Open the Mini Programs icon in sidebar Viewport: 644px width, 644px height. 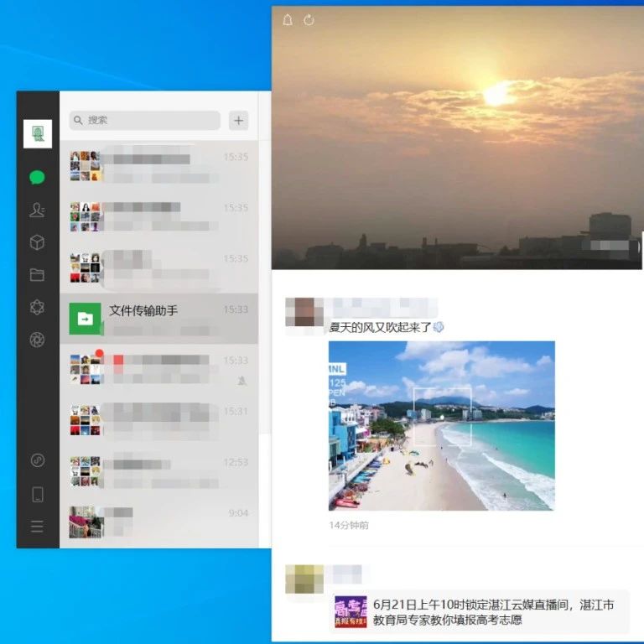click(x=38, y=460)
